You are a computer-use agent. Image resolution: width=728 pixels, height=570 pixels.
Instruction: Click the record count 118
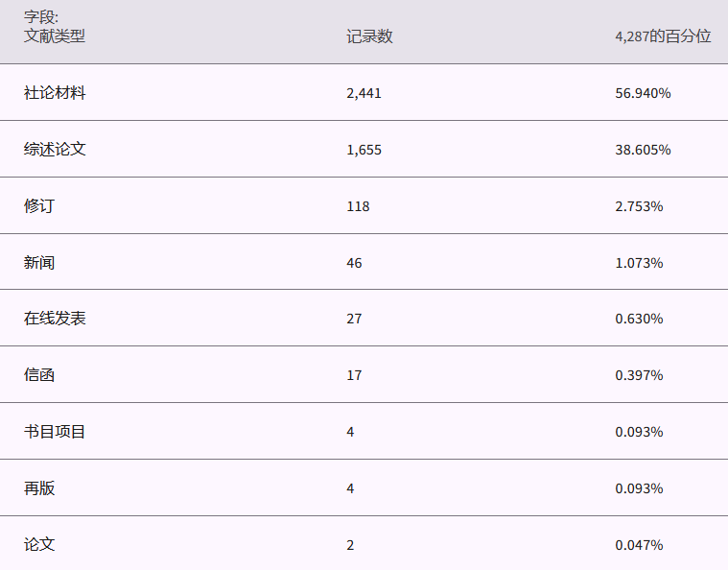(x=358, y=206)
